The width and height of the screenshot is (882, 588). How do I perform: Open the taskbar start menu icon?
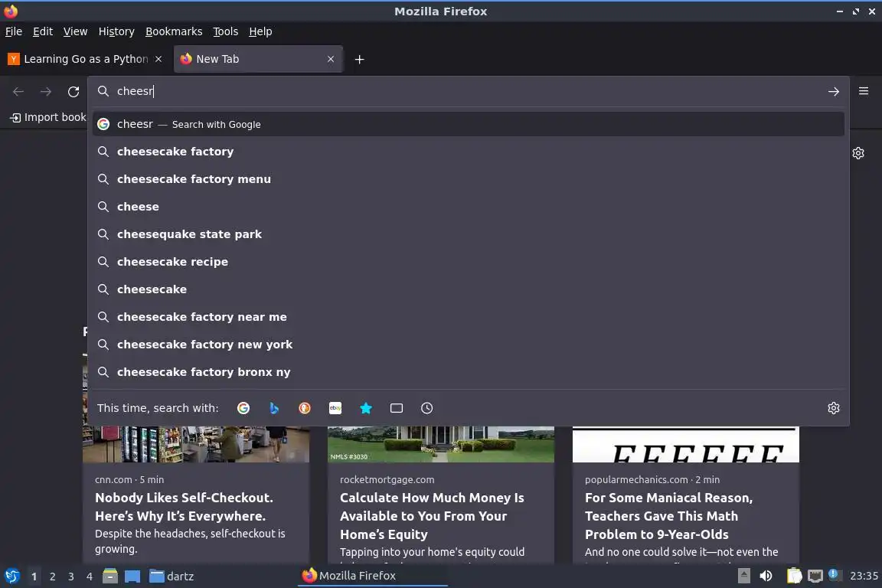[12, 577]
